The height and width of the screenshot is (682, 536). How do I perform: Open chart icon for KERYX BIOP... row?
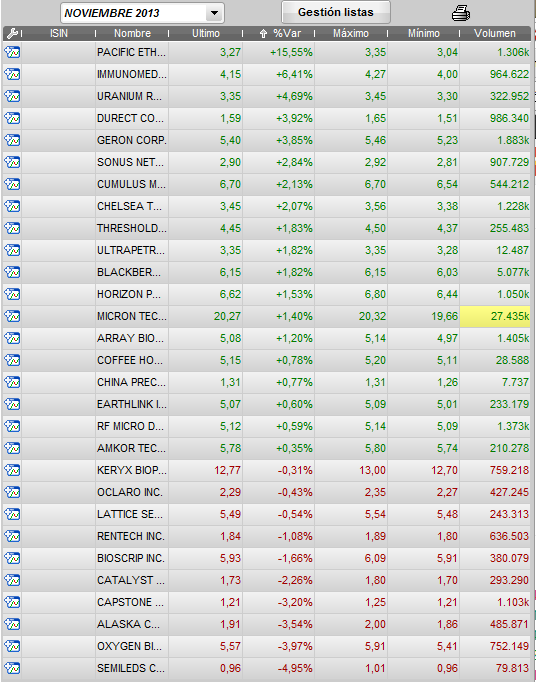coord(12,470)
